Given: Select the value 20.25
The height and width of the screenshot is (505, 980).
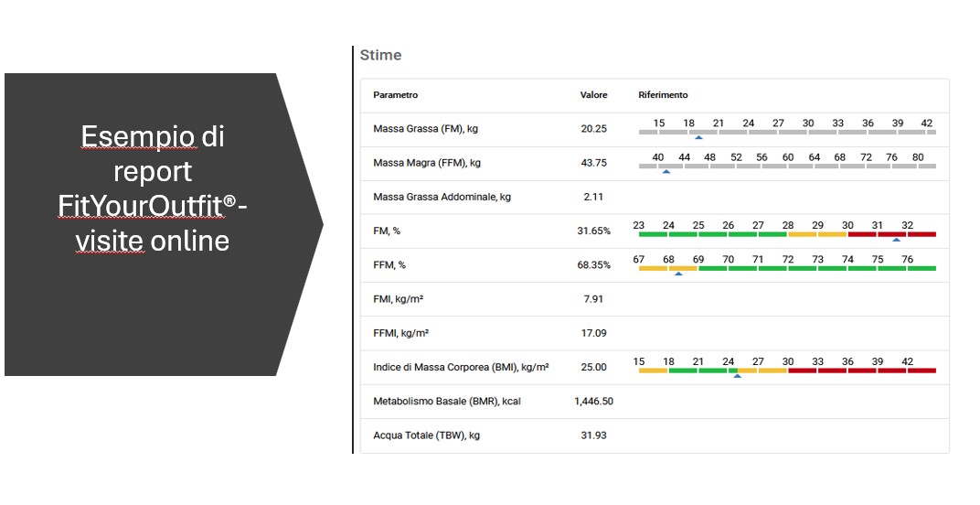Looking at the screenshot, I should coord(593,129).
